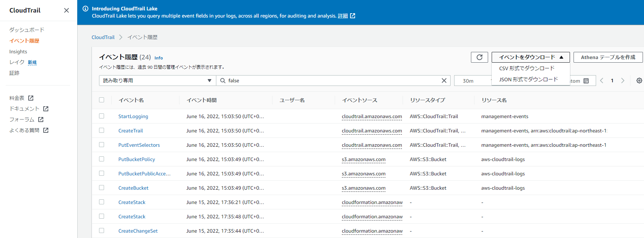Refresh the event history list
The image size is (644, 238).
pos(480,57)
